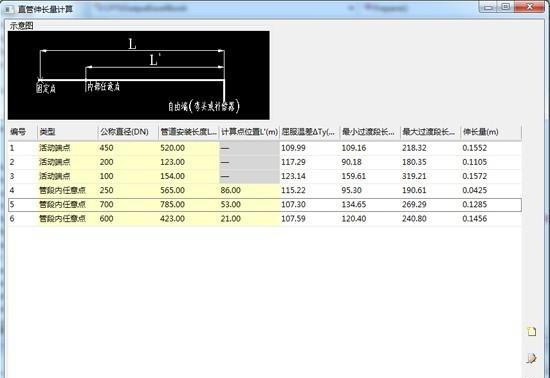Click the pencil edit icon at bottom right
This screenshot has width=550, height=378.
(x=531, y=358)
